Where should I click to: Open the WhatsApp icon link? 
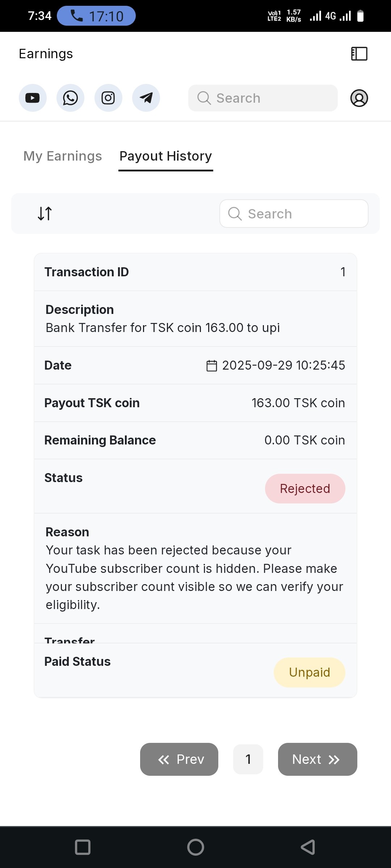(x=70, y=98)
